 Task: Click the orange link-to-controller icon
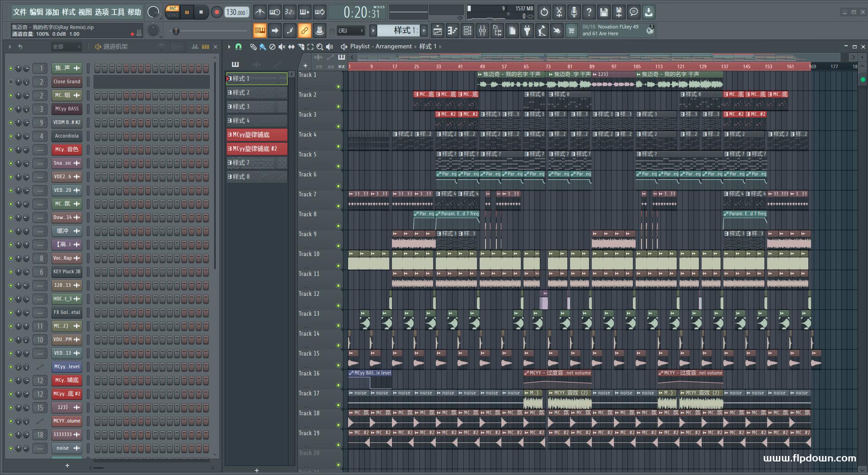[305, 31]
